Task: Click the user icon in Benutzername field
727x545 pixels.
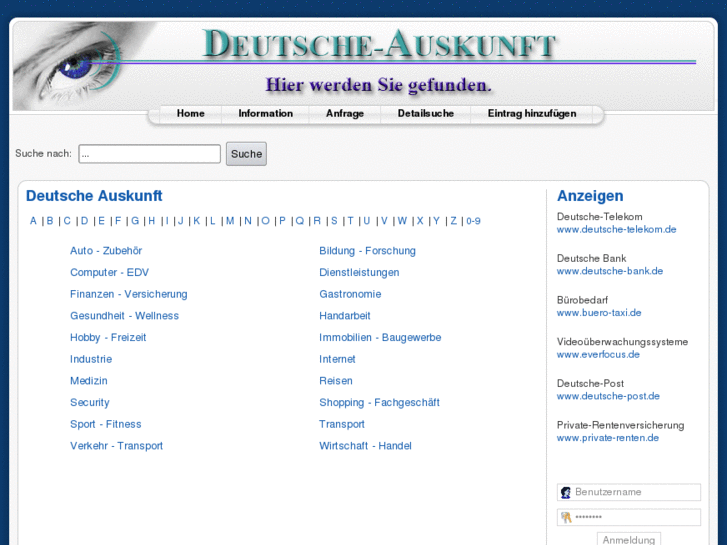Action: [566, 493]
